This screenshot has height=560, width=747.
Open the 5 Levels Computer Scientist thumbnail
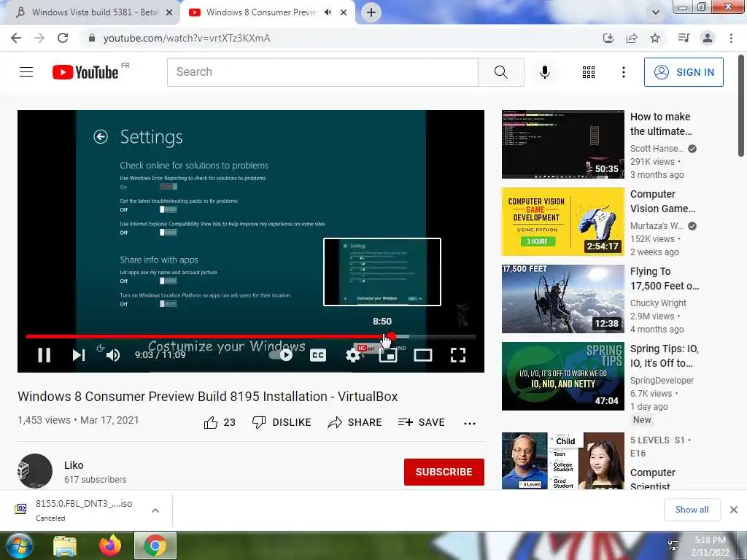pos(562,461)
